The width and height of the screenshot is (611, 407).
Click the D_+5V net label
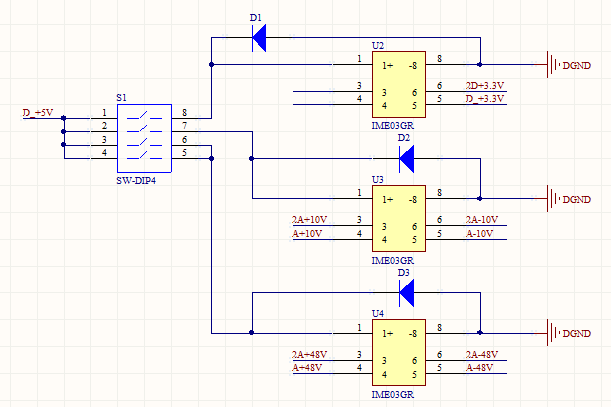(x=38, y=113)
